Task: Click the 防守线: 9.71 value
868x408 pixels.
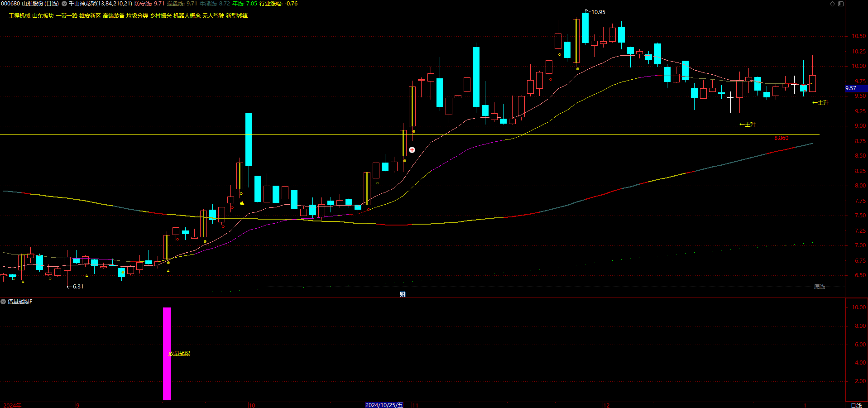Action: 149,4
